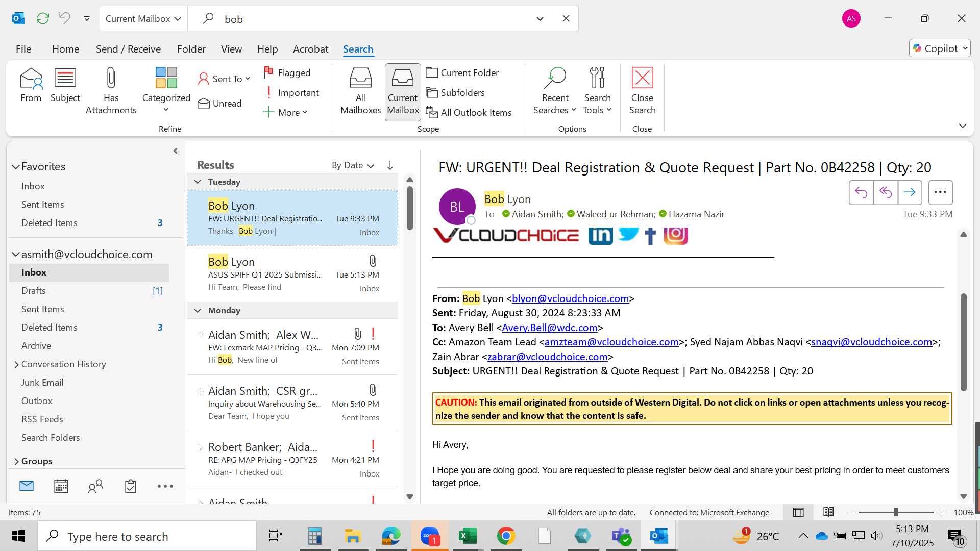Screen dimensions: 980x551
Task: Switch to the Acrobat tab
Action: [x=310, y=49]
